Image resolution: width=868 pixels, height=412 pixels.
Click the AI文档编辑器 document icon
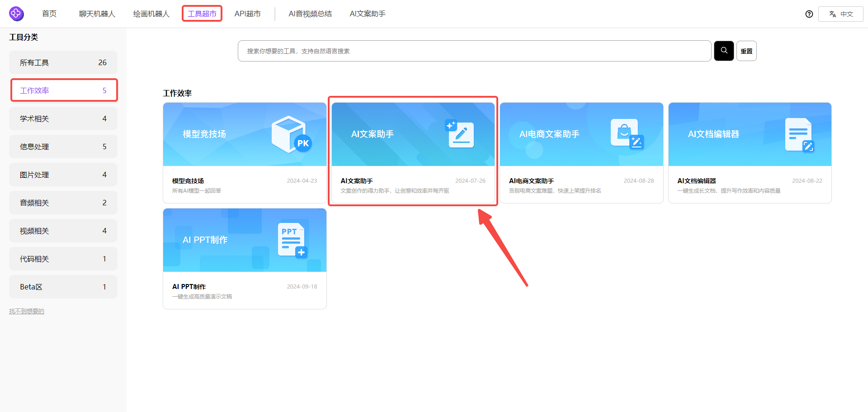click(799, 135)
